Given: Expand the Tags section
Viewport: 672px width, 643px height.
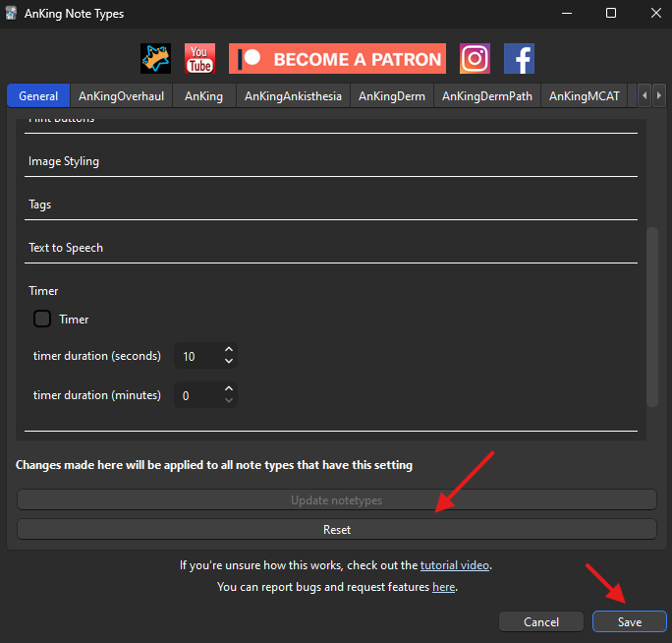Looking at the screenshot, I should (x=40, y=205).
